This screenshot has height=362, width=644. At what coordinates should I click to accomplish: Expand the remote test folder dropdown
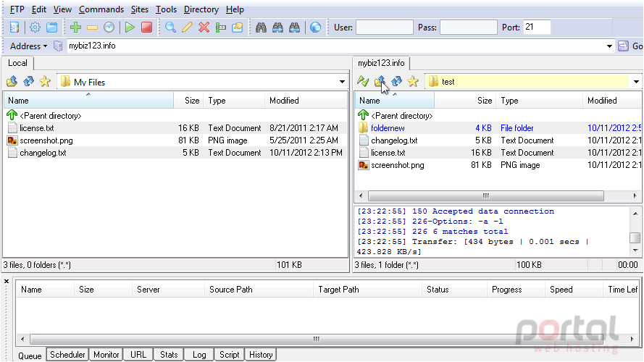coord(636,82)
